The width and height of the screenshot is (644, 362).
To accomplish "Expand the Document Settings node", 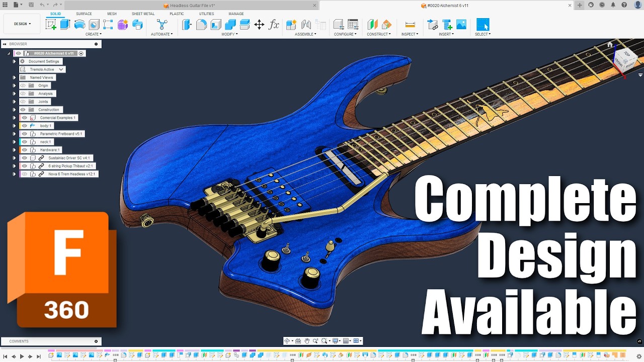I will point(14,61).
